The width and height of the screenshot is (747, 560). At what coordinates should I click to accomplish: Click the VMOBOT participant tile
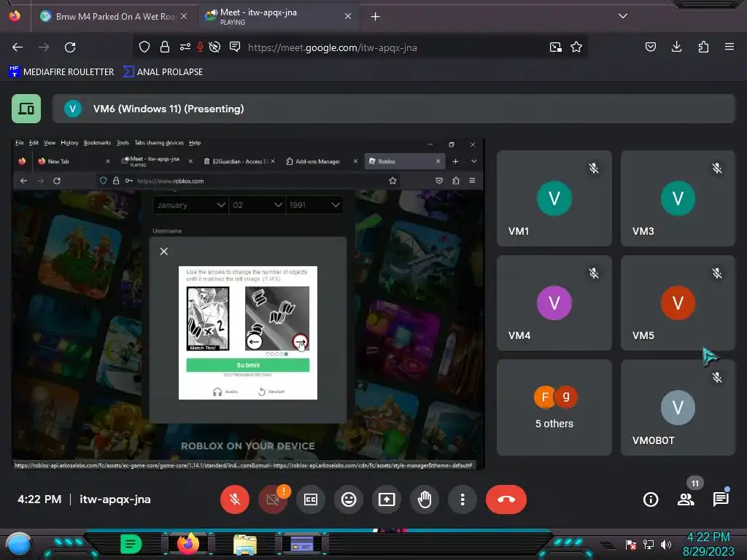678,408
